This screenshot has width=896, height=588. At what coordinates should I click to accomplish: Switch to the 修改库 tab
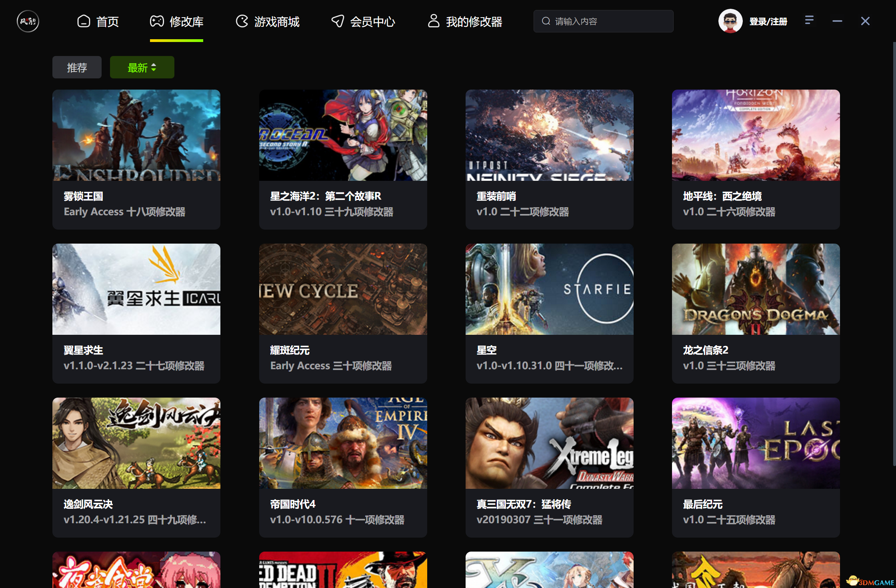pos(176,21)
